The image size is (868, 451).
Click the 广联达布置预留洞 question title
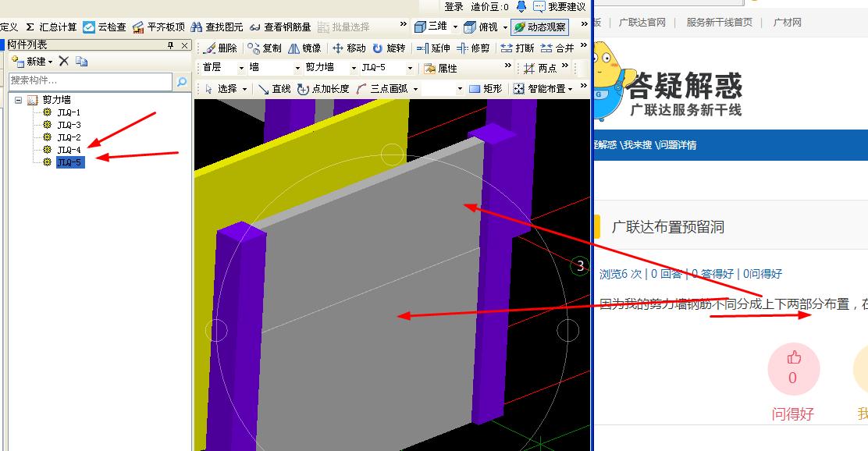point(667,227)
